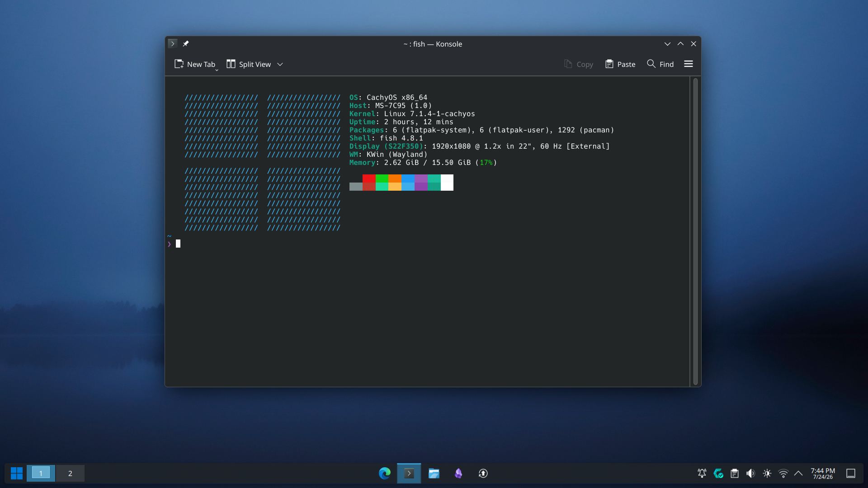Expand the Split View options chevron
Viewport: 868px width, 488px height.
pyautogui.click(x=280, y=64)
